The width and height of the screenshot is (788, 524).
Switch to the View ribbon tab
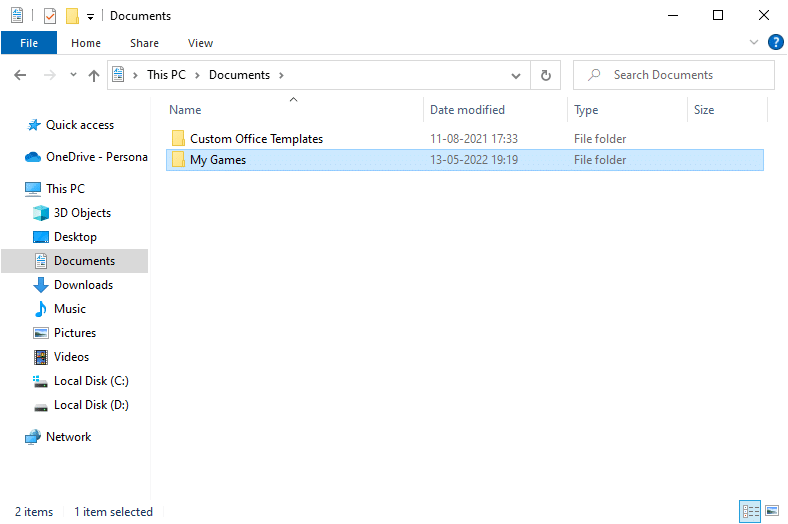pyautogui.click(x=200, y=43)
